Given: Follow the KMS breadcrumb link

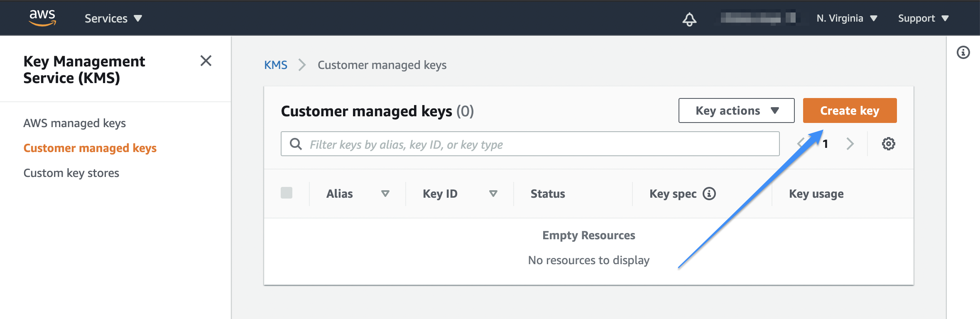Looking at the screenshot, I should (x=276, y=65).
